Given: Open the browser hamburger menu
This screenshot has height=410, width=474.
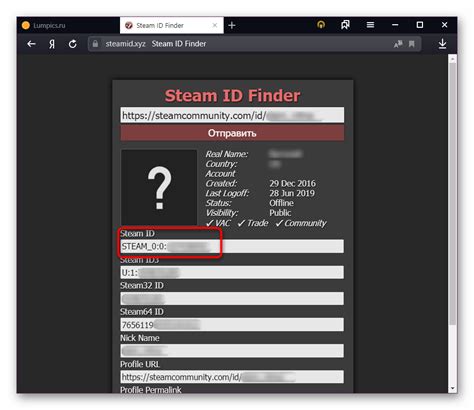Looking at the screenshot, I should tap(370, 25).
